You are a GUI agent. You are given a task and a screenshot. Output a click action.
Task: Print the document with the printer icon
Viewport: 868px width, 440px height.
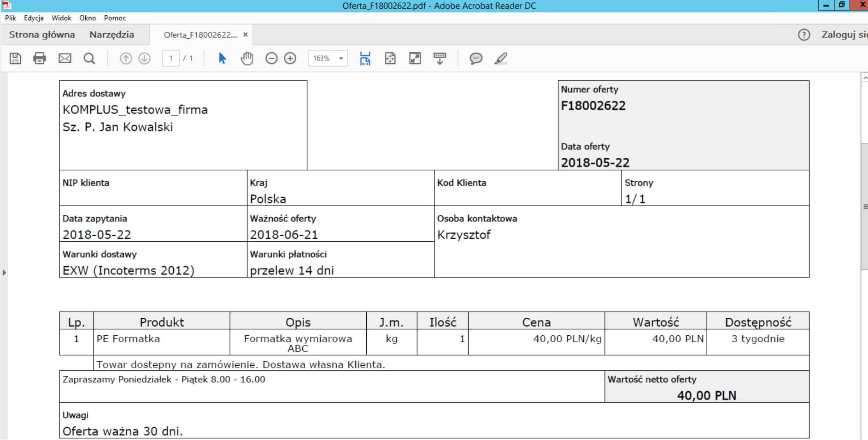(x=40, y=59)
